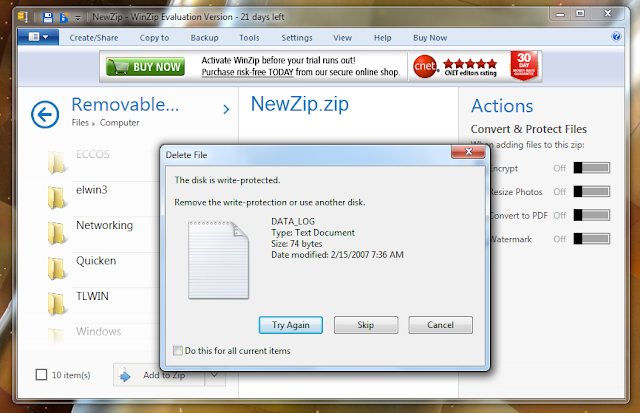640x413 pixels.
Task: Select the ECCOS folder icon
Action: 56,162
